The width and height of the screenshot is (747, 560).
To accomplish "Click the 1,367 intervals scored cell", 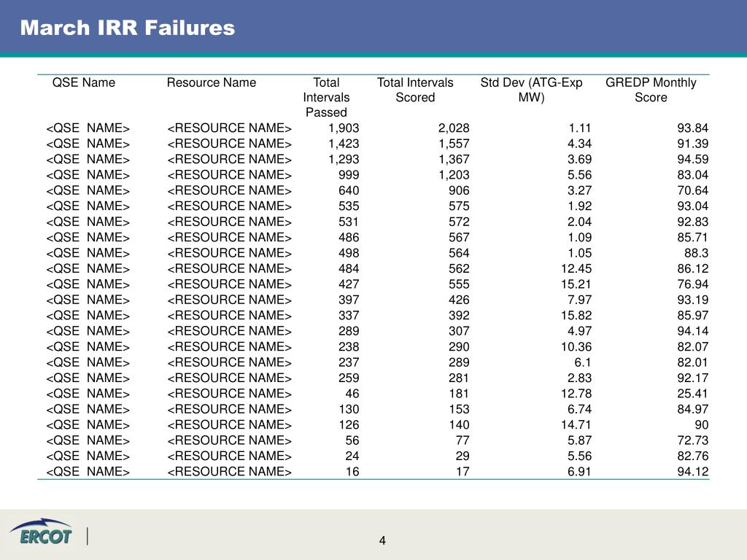I will pos(454,160).
